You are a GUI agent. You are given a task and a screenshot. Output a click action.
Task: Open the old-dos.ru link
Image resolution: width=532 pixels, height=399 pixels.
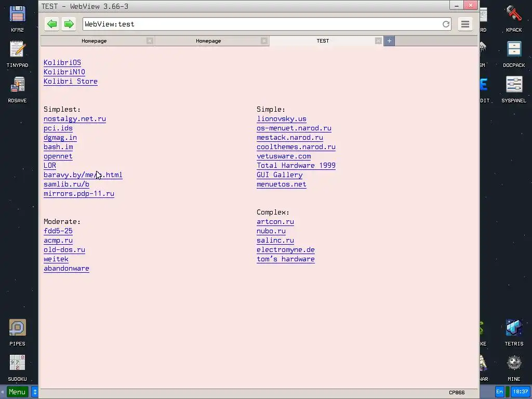(x=64, y=250)
